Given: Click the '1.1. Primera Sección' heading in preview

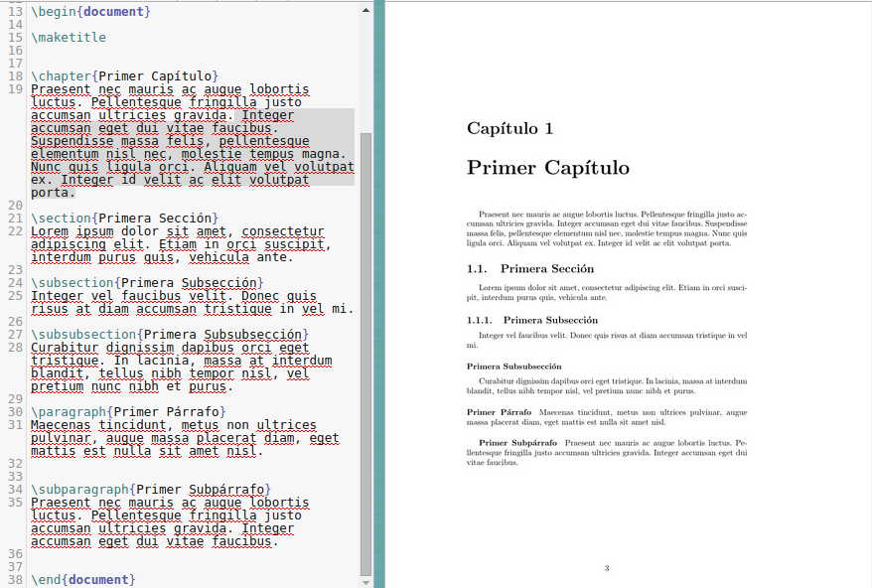Looking at the screenshot, I should pyautogui.click(x=530, y=269).
